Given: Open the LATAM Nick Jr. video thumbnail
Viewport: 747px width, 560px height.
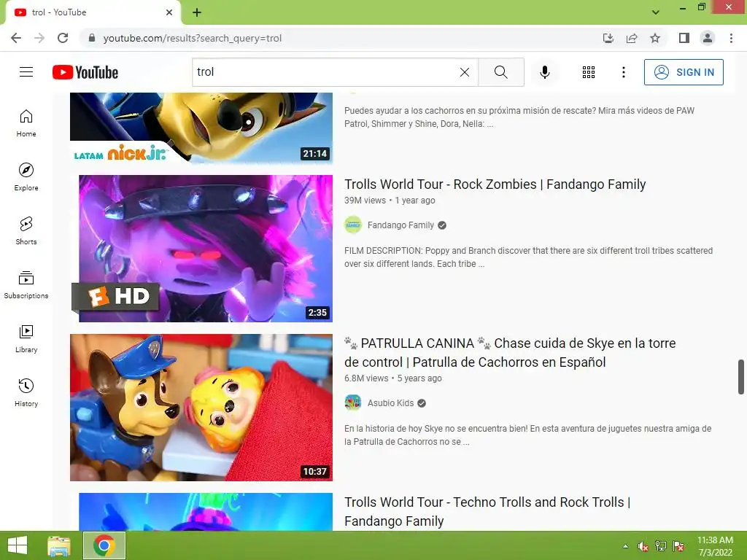Looking at the screenshot, I should coord(201,128).
